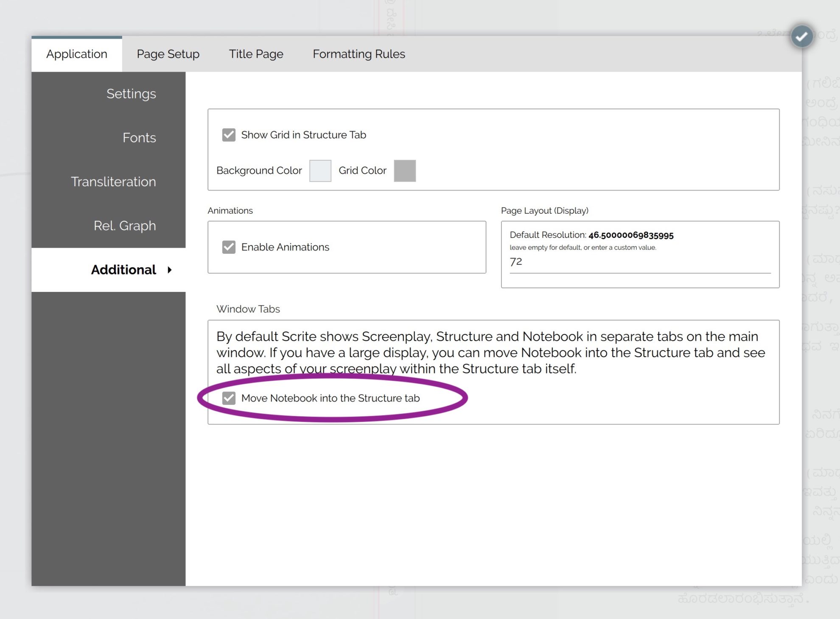Disable the Enable Animations checkbox
840x619 pixels.
(229, 247)
